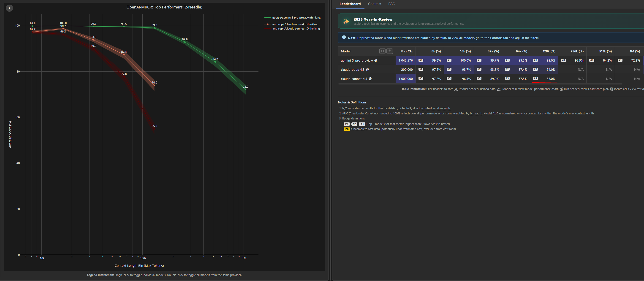Click the Deprecated models link

click(371, 38)
